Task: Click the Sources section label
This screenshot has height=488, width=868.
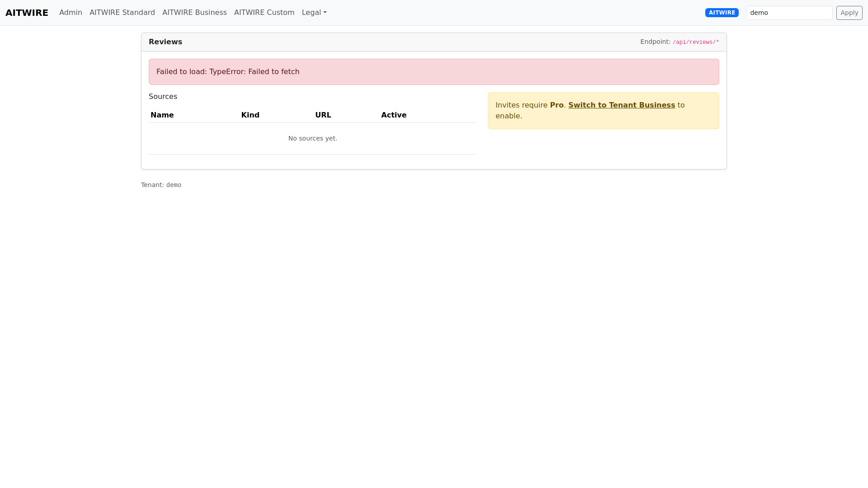Action: point(163,96)
